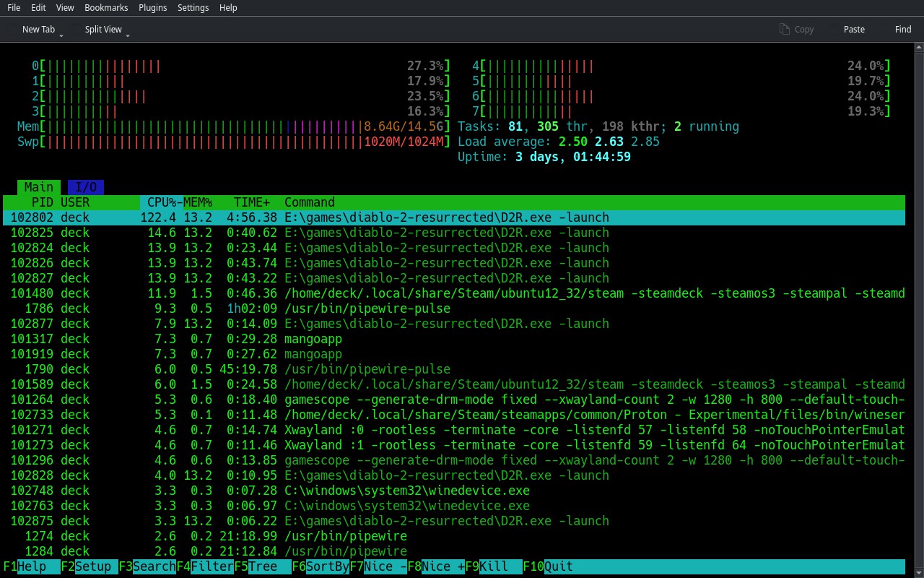
Task: Select process row with PID 102802
Action: point(454,217)
